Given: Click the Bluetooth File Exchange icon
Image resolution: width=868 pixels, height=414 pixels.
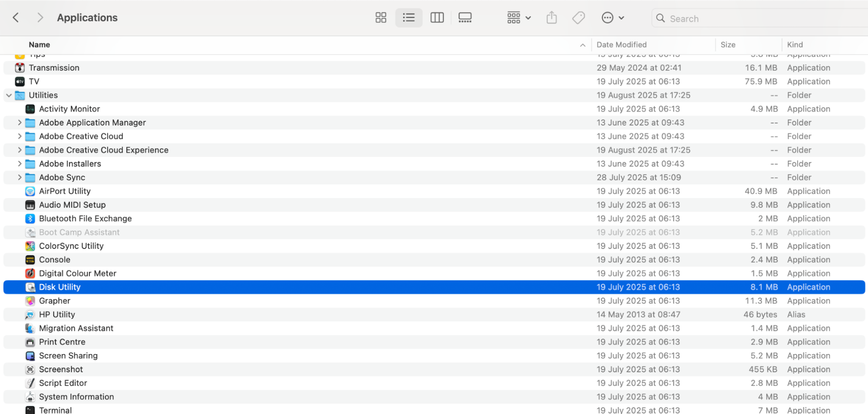Looking at the screenshot, I should tap(30, 219).
